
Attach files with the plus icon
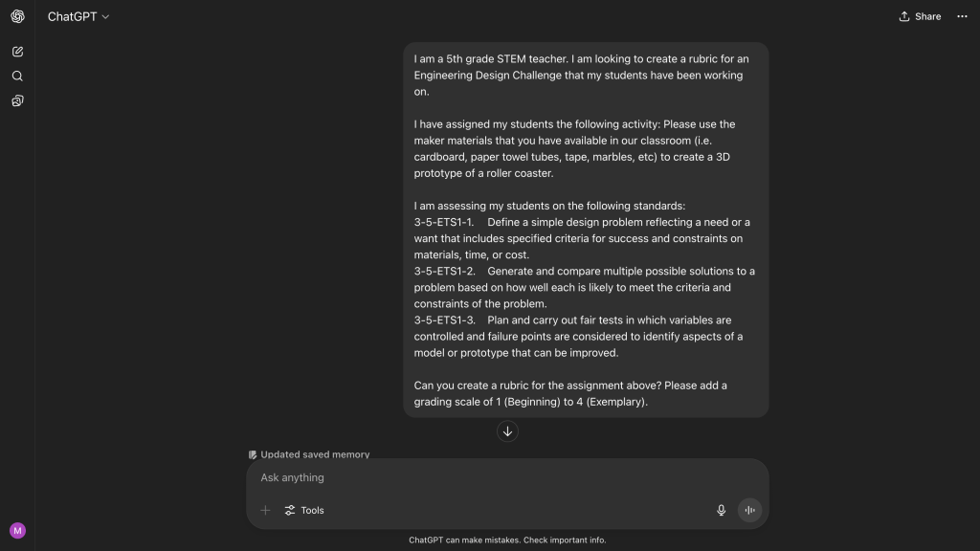coord(265,511)
